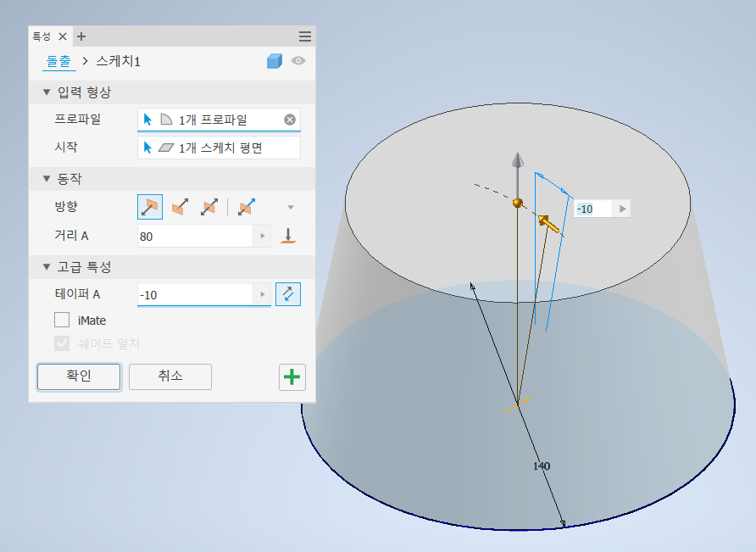
Task: Select the 특성 tab
Action: (x=42, y=36)
